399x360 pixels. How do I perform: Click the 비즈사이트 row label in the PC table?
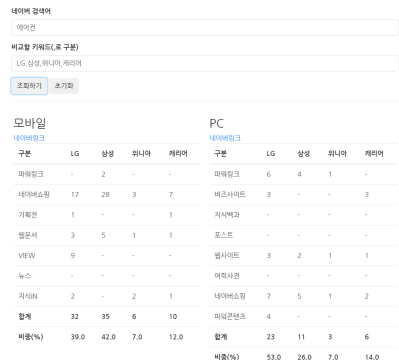click(x=230, y=194)
